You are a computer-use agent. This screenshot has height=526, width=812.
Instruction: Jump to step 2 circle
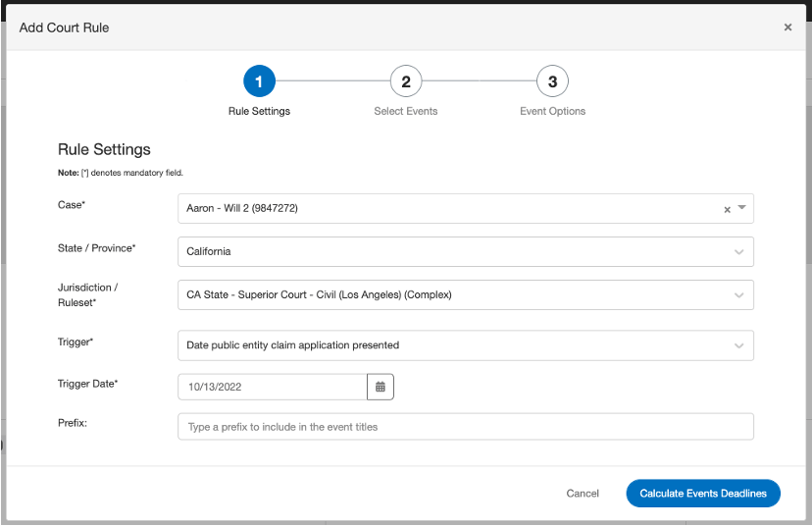(x=406, y=80)
